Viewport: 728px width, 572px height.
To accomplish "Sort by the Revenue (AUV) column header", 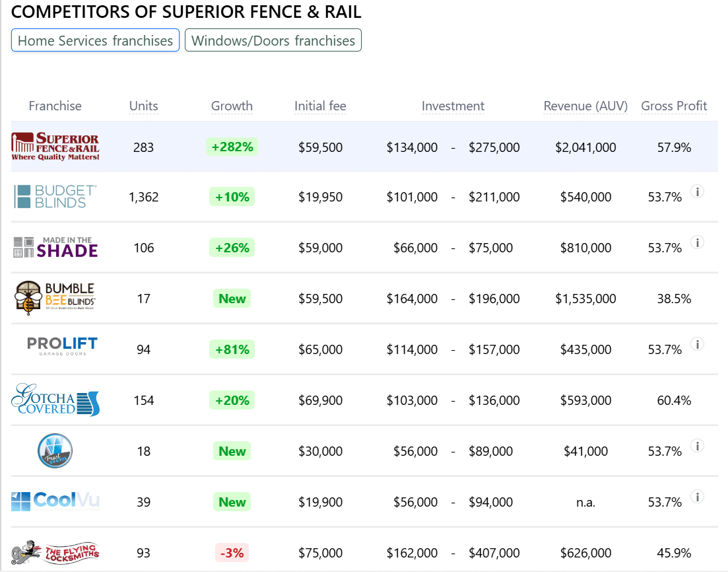I will [x=585, y=106].
